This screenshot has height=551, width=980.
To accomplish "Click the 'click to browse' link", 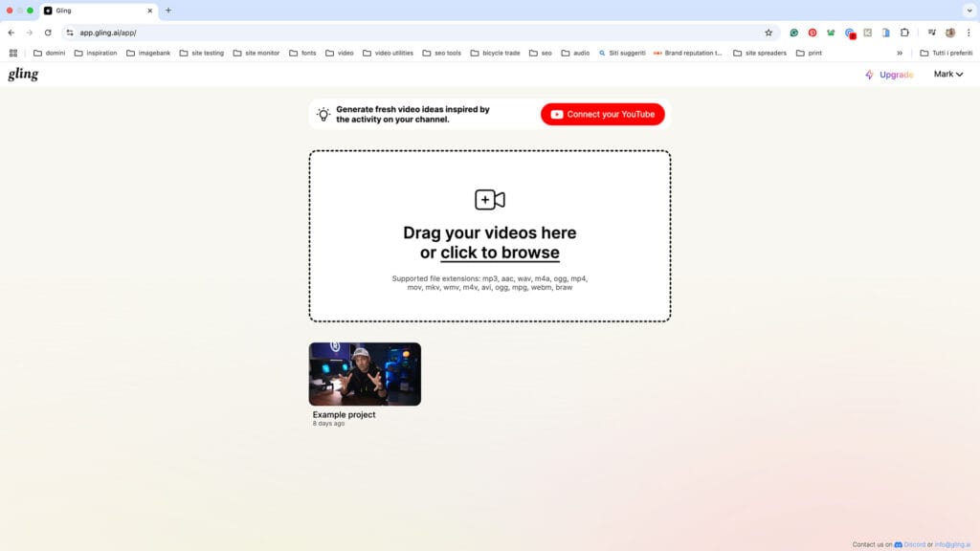I will pyautogui.click(x=500, y=253).
